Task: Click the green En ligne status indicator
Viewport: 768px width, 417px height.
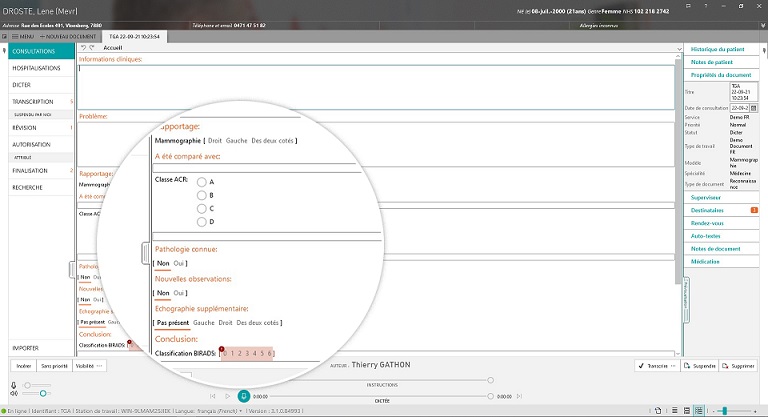Action: [x=4, y=411]
